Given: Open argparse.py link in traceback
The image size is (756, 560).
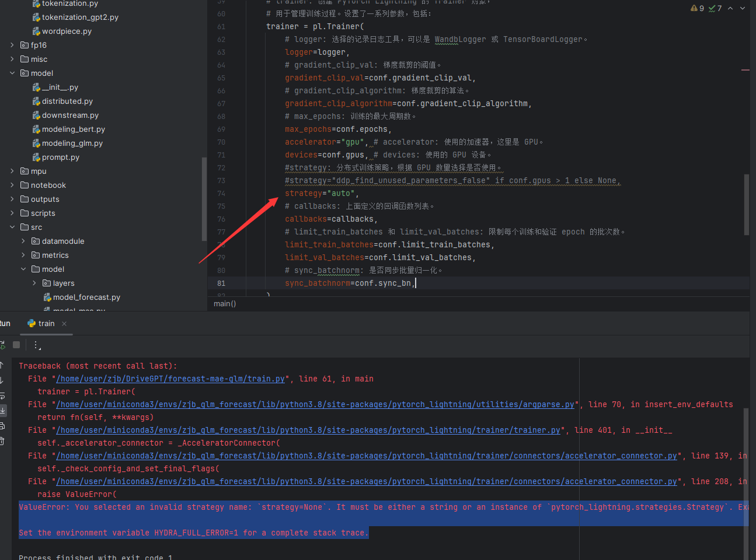Looking at the screenshot, I should [315, 404].
